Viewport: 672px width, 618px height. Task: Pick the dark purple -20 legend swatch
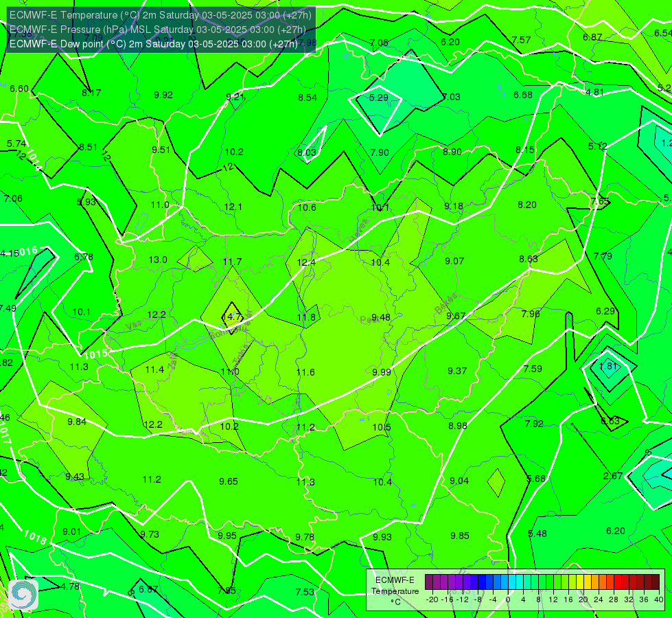point(428,582)
